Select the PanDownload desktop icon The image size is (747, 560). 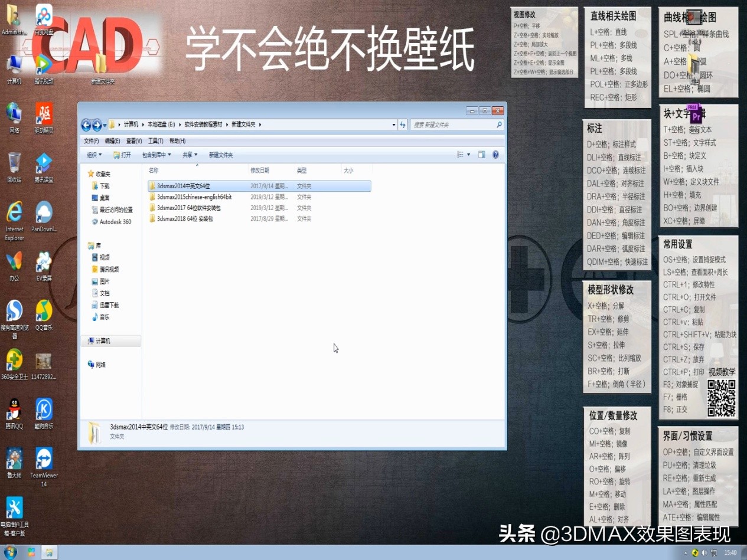44,217
